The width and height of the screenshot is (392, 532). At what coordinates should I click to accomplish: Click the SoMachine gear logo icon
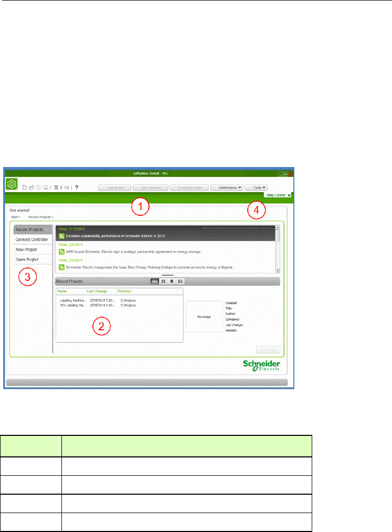(x=12, y=184)
